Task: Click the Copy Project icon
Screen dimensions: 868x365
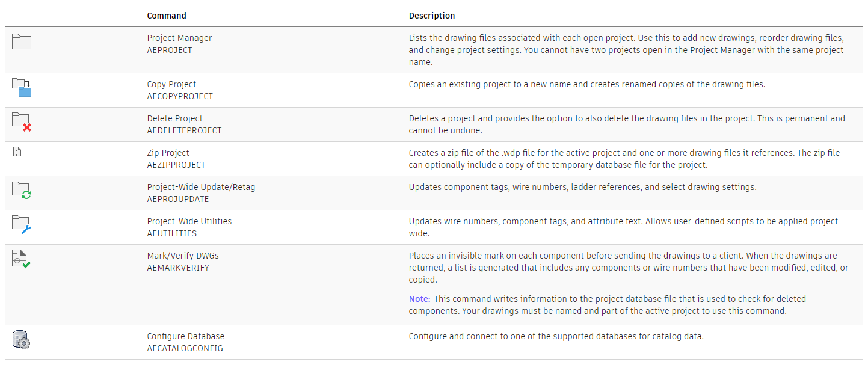Action: 22,87
